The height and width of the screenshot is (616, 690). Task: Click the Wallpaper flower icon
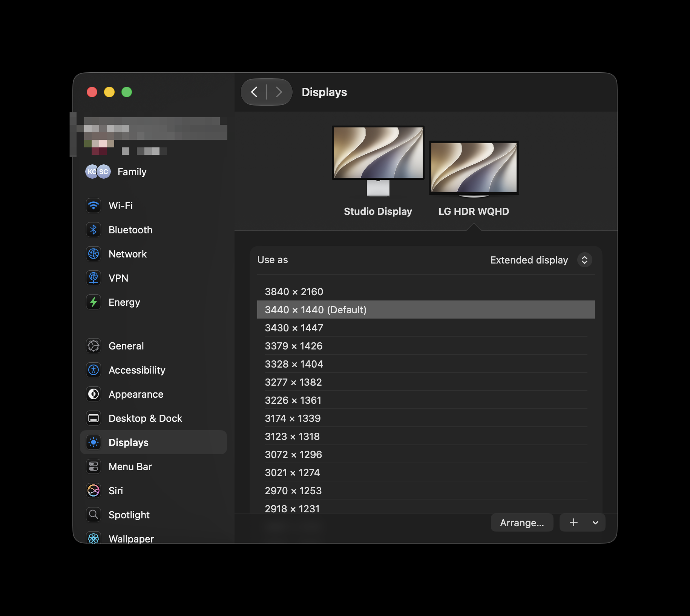94,538
